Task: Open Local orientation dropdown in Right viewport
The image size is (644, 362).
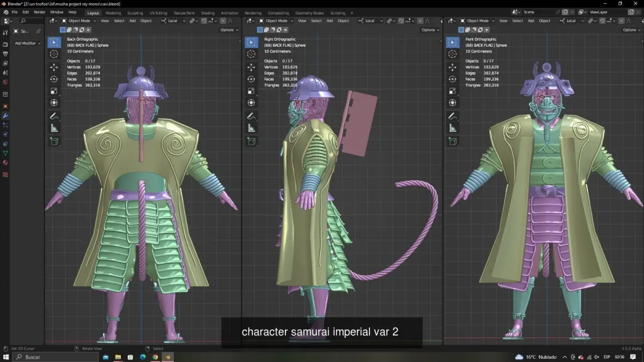Action: pos(371,21)
